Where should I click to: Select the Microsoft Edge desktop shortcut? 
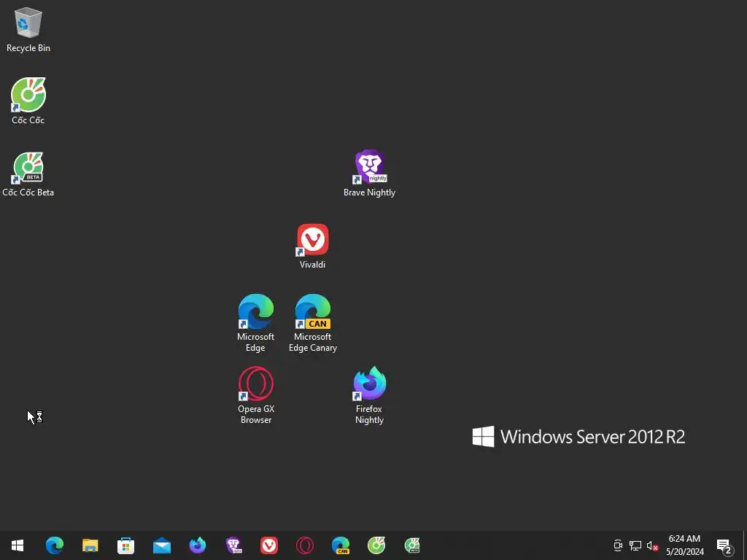coord(256,323)
